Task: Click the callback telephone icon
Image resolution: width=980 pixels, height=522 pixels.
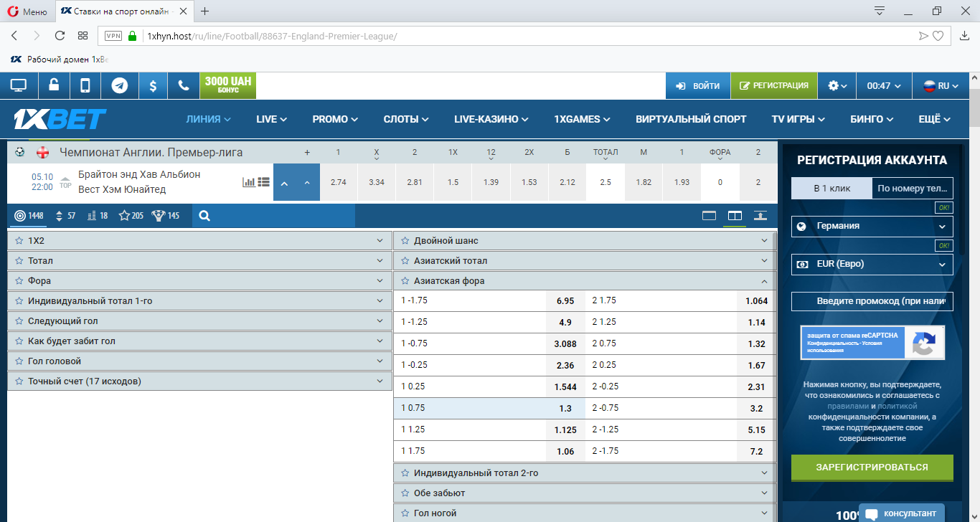Action: click(184, 86)
